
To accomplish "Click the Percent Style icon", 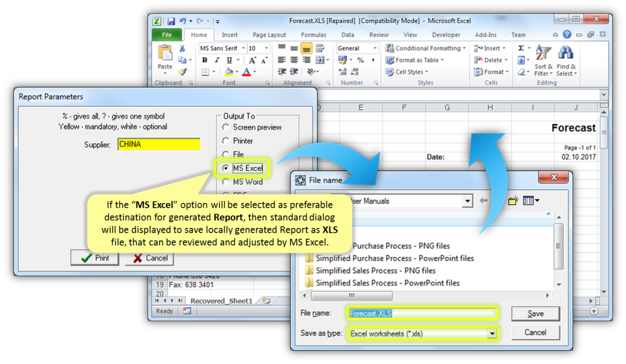I will point(360,61).
